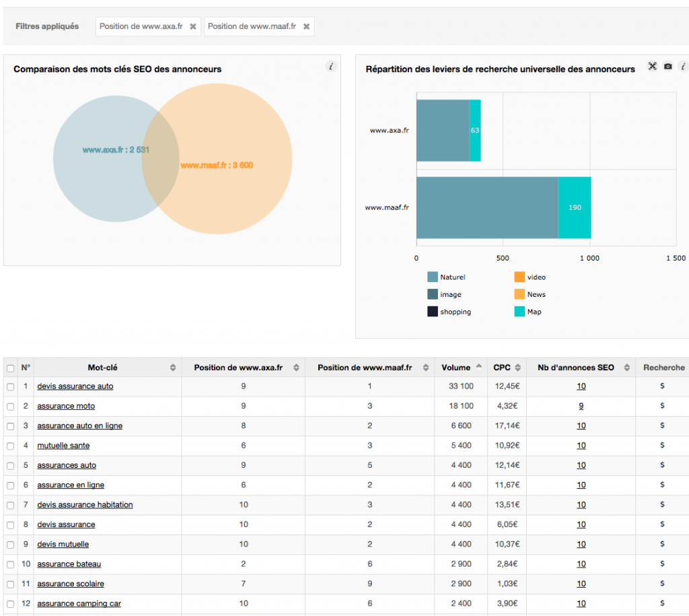Click dollar icon in mutuelle sante row
689x616 pixels.
tap(662, 446)
